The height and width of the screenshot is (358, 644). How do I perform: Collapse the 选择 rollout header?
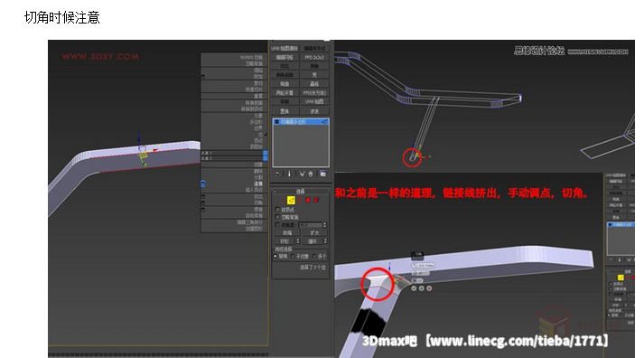coord(300,191)
